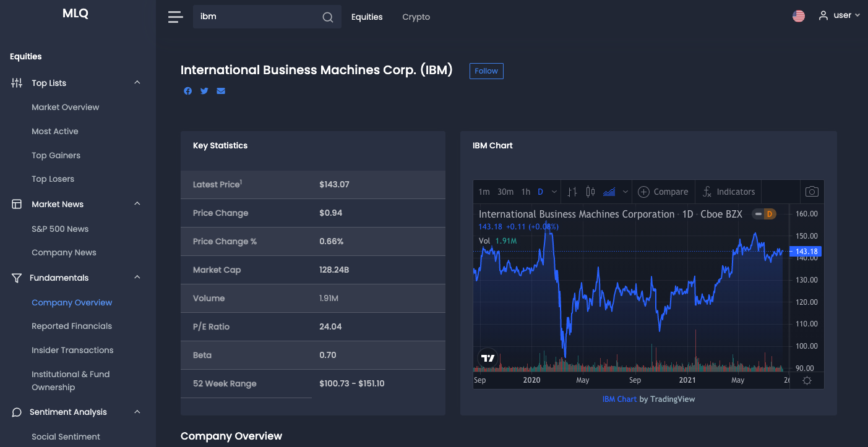Collapse the Top Lists section
The width and height of the screenshot is (868, 447).
click(137, 83)
